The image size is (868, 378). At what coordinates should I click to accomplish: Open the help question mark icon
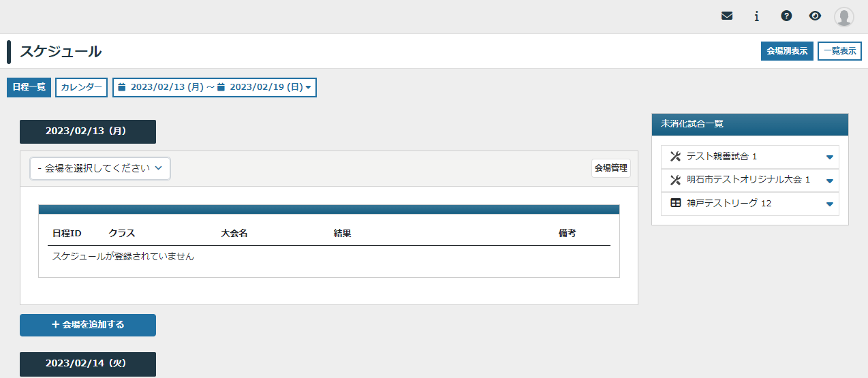point(786,16)
